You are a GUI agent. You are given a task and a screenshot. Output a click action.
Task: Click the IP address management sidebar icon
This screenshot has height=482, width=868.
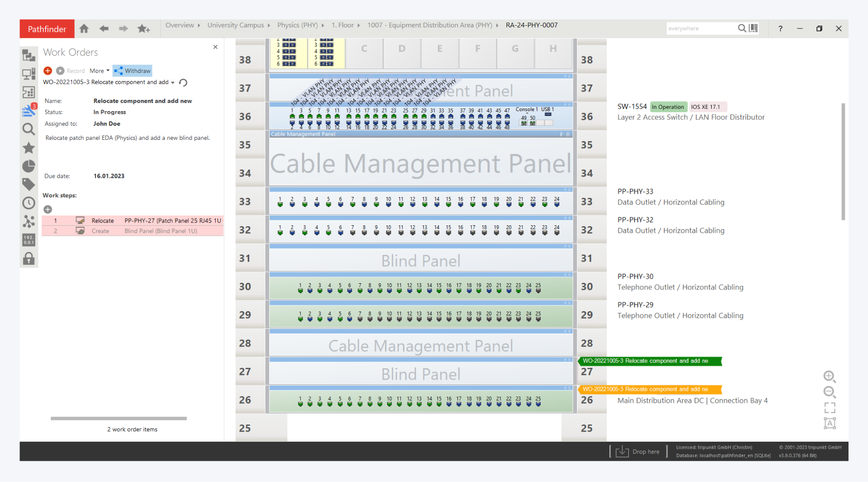pyautogui.click(x=29, y=240)
